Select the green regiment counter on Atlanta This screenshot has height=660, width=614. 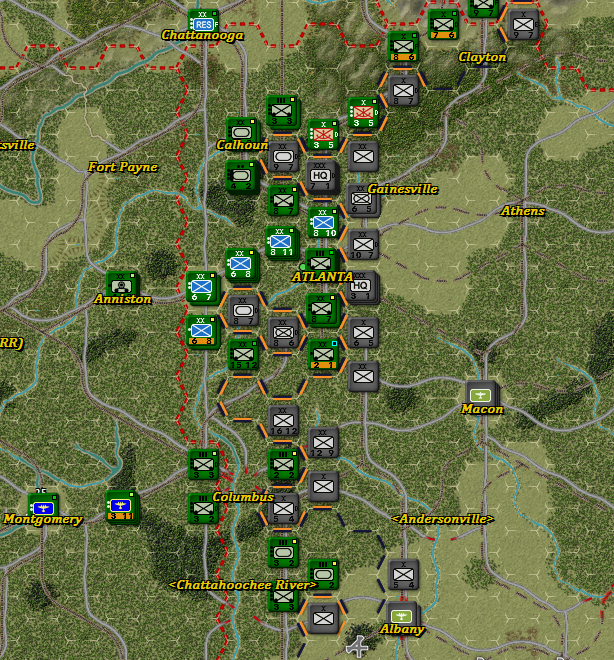321,261
